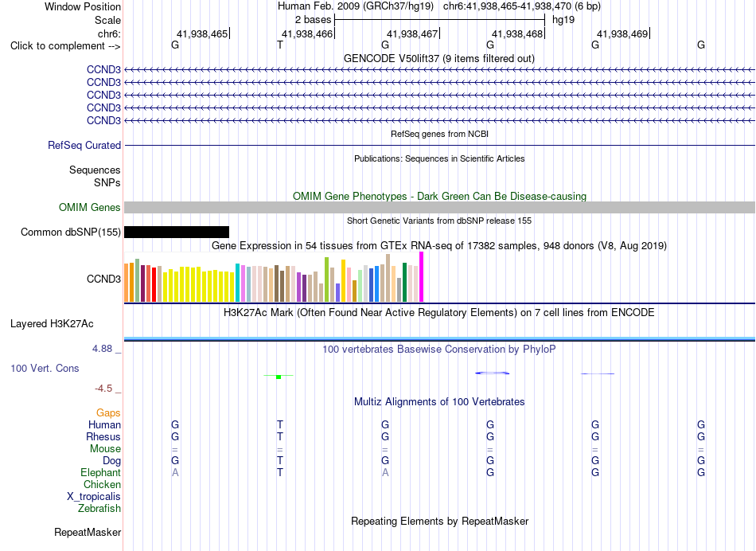Image resolution: width=756 pixels, height=551 pixels.
Task: Click the Human species label
Action: coord(104,424)
